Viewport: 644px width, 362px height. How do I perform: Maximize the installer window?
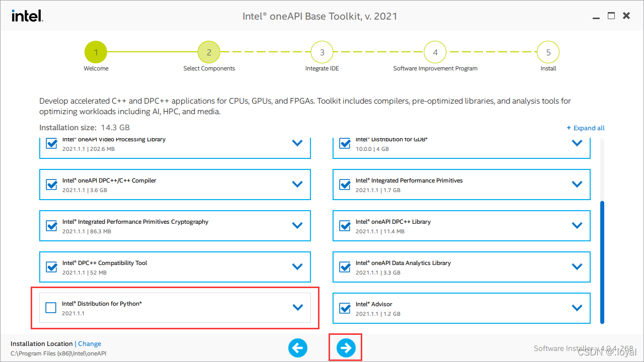[x=611, y=16]
